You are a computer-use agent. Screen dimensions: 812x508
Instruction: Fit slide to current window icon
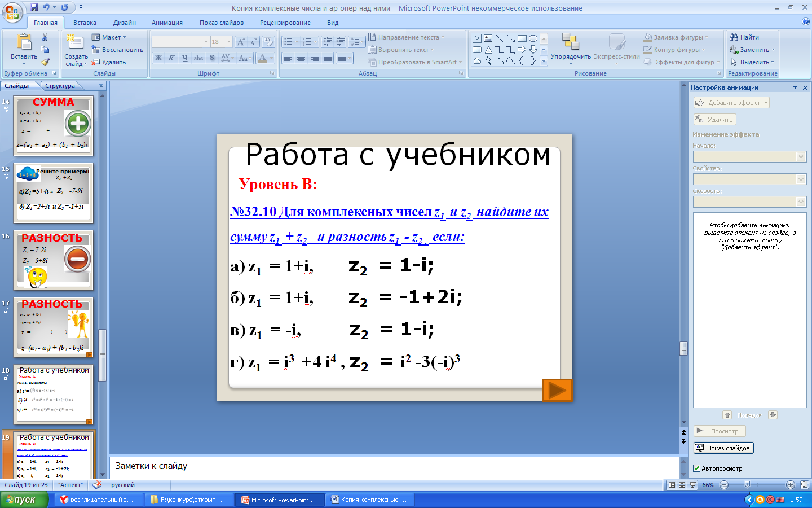[x=805, y=485]
